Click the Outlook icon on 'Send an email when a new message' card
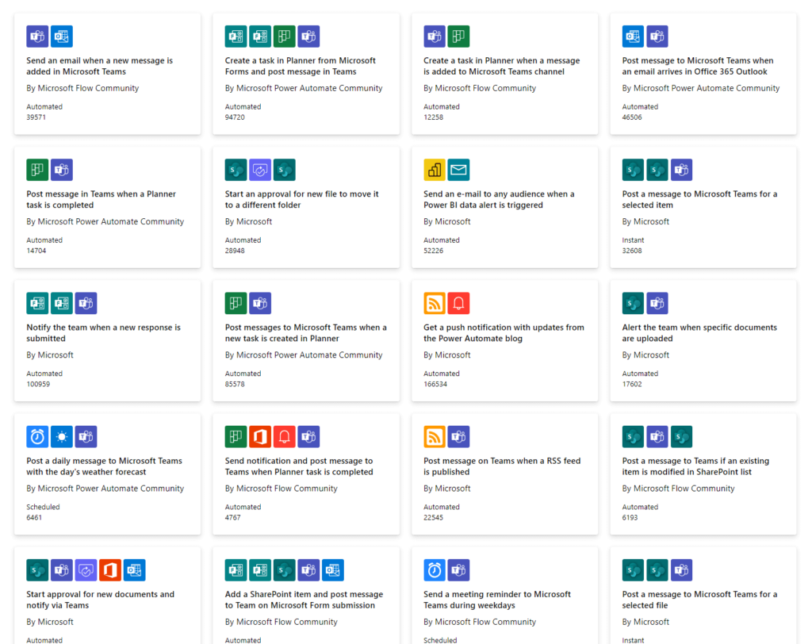Viewport: 812px width, 644px height. [x=62, y=36]
